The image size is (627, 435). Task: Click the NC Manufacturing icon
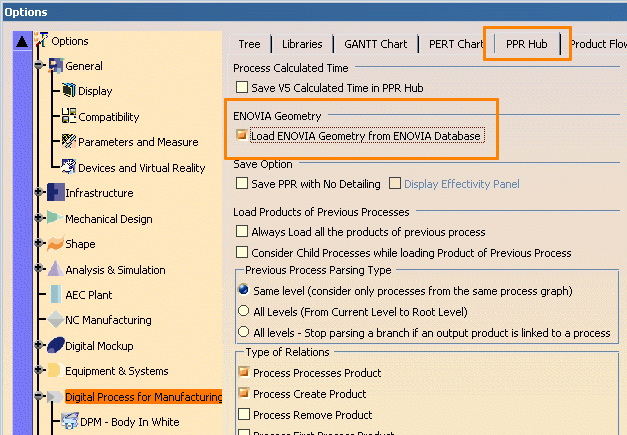(x=56, y=319)
